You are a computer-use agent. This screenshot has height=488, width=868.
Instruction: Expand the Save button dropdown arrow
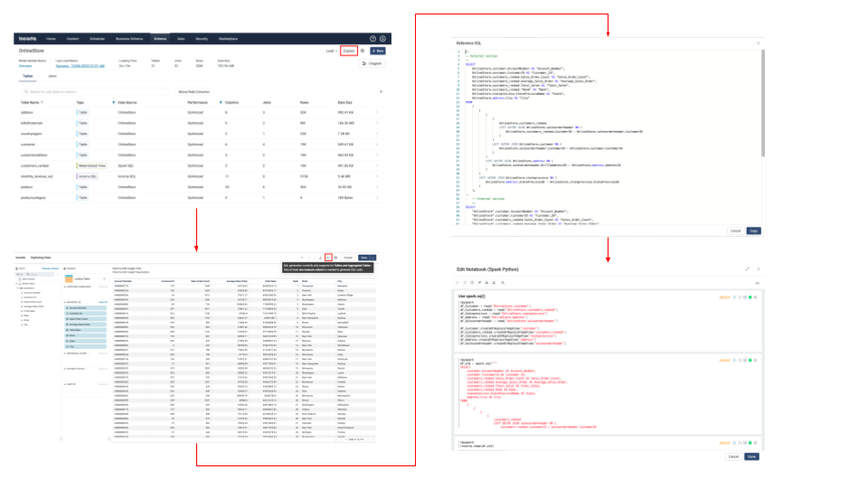[373, 257]
